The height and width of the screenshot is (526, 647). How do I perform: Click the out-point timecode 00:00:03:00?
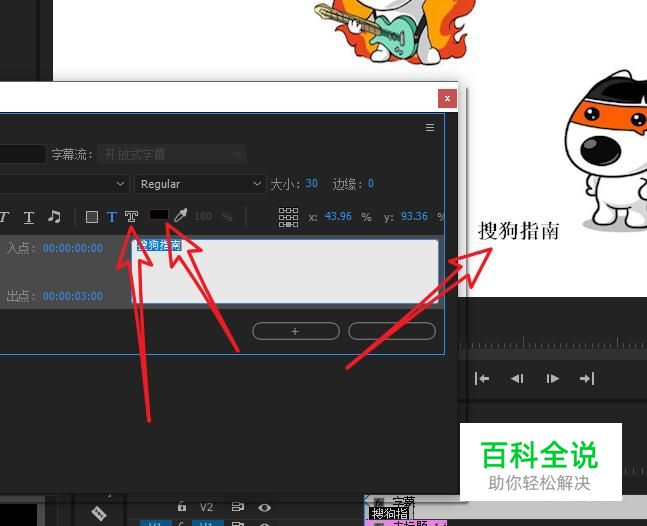click(x=73, y=296)
